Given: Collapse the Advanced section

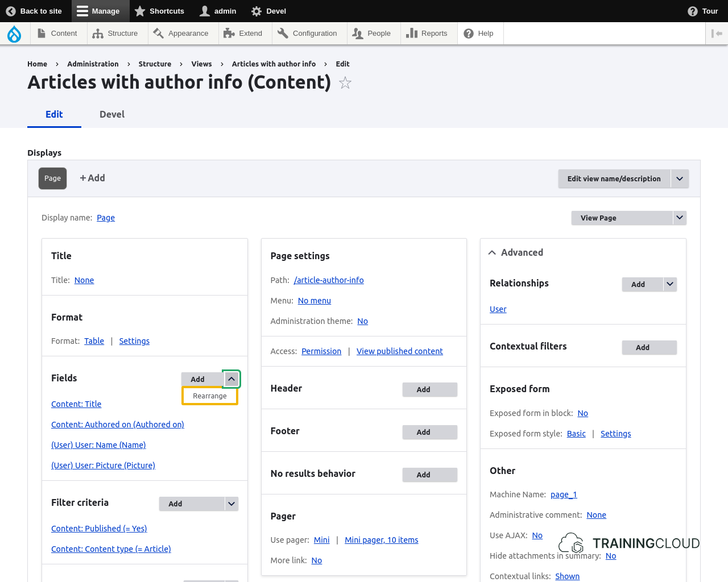Looking at the screenshot, I should pyautogui.click(x=516, y=252).
